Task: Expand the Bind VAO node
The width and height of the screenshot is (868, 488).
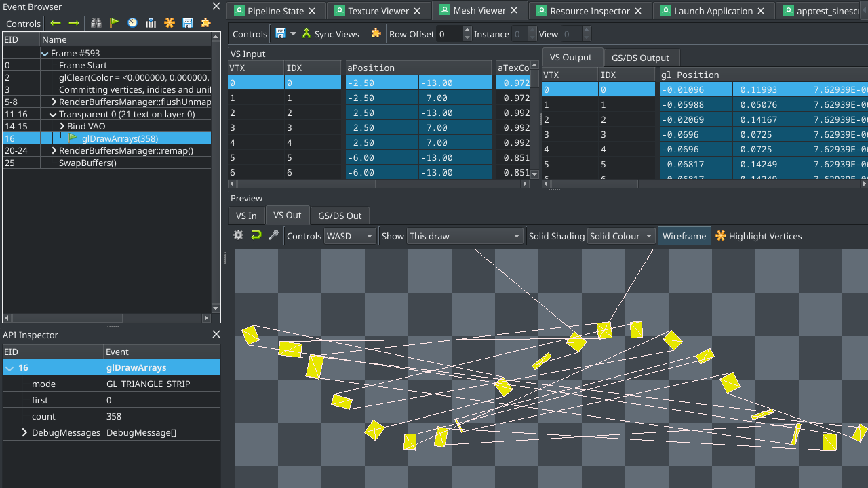Action: pyautogui.click(x=62, y=127)
